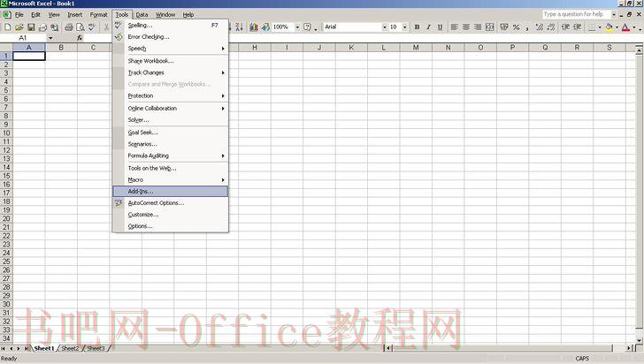Viewport: 644px width, 364px height.
Task: Click the New blank workbook icon
Action: click(7, 27)
